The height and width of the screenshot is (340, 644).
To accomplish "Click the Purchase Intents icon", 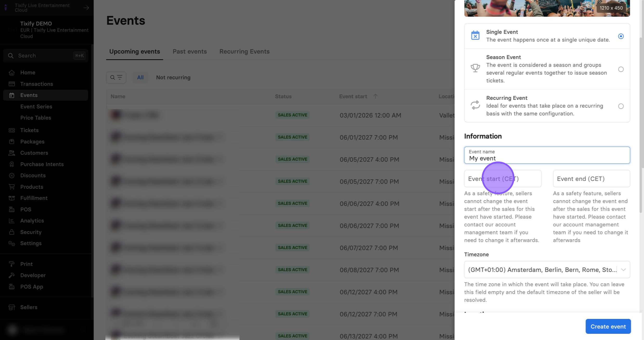I will (x=11, y=164).
